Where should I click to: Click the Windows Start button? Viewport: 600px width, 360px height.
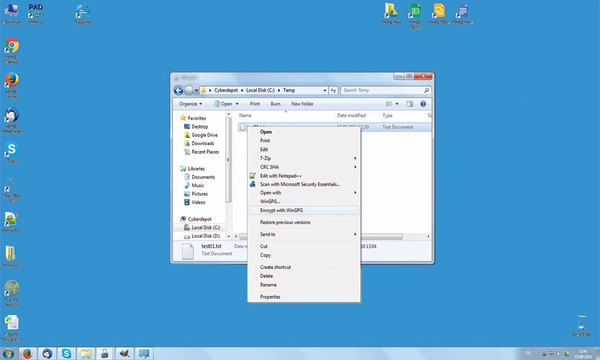pos(8,354)
